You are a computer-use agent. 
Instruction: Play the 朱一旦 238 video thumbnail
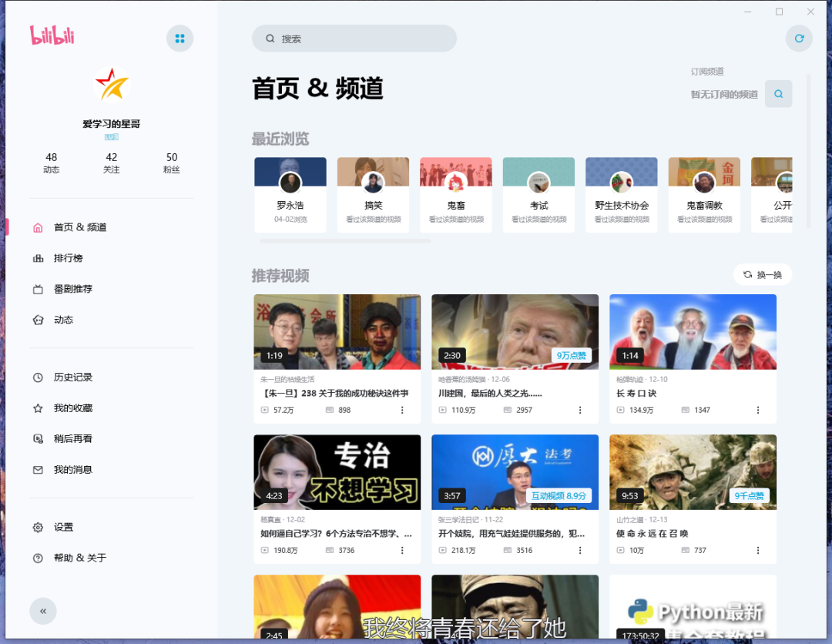[x=337, y=332]
